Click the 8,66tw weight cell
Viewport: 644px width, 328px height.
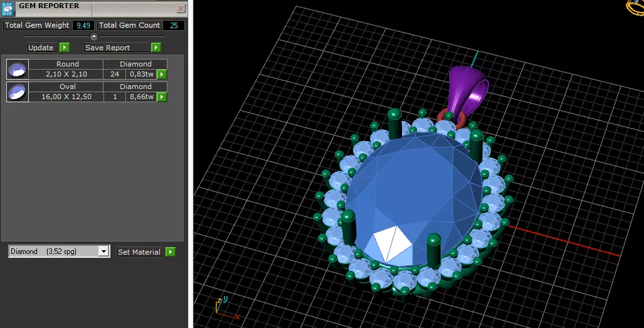(x=142, y=97)
